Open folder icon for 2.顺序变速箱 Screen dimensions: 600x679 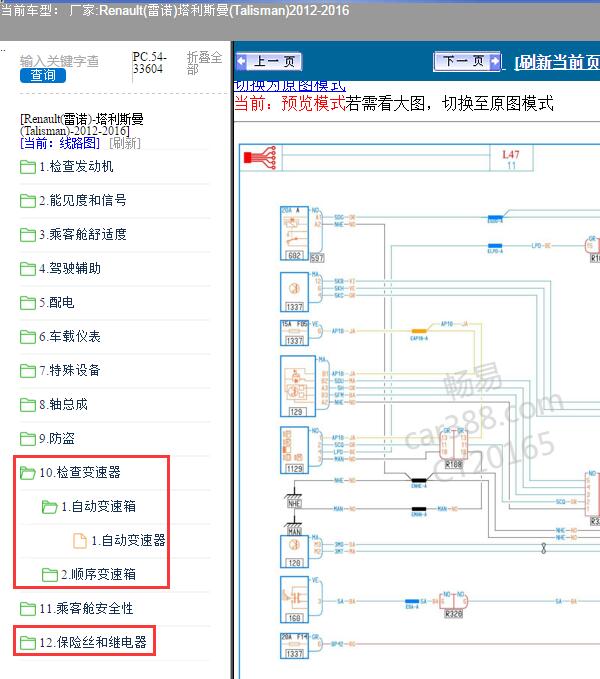pos(49,575)
